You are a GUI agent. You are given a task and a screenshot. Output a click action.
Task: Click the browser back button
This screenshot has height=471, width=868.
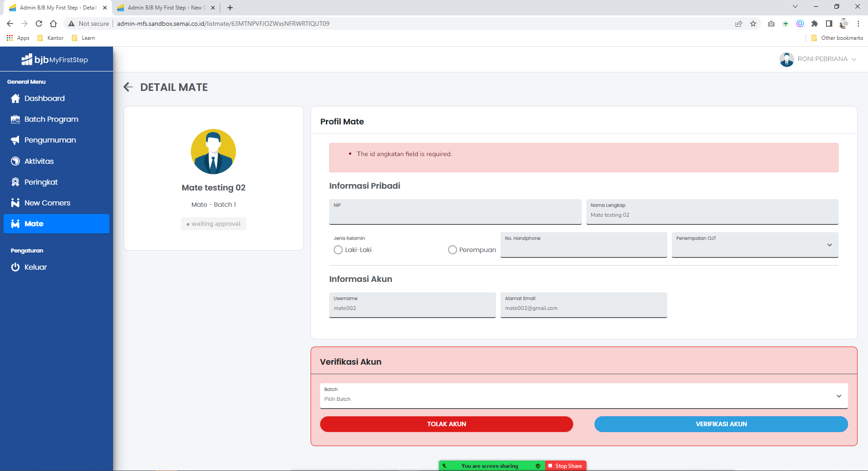point(10,24)
